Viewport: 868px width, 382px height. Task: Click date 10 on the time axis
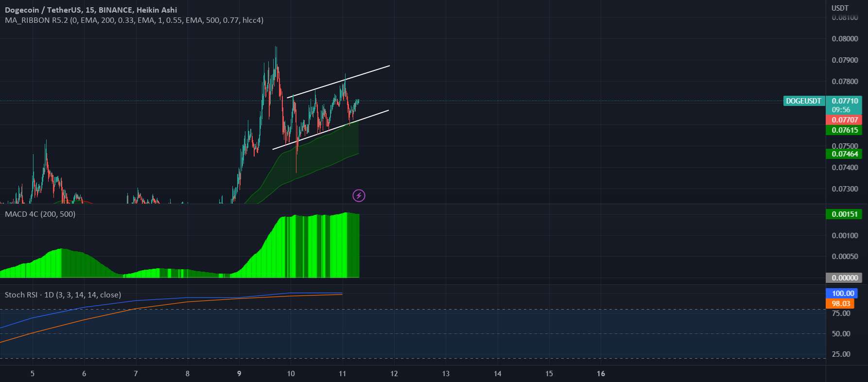point(291,374)
